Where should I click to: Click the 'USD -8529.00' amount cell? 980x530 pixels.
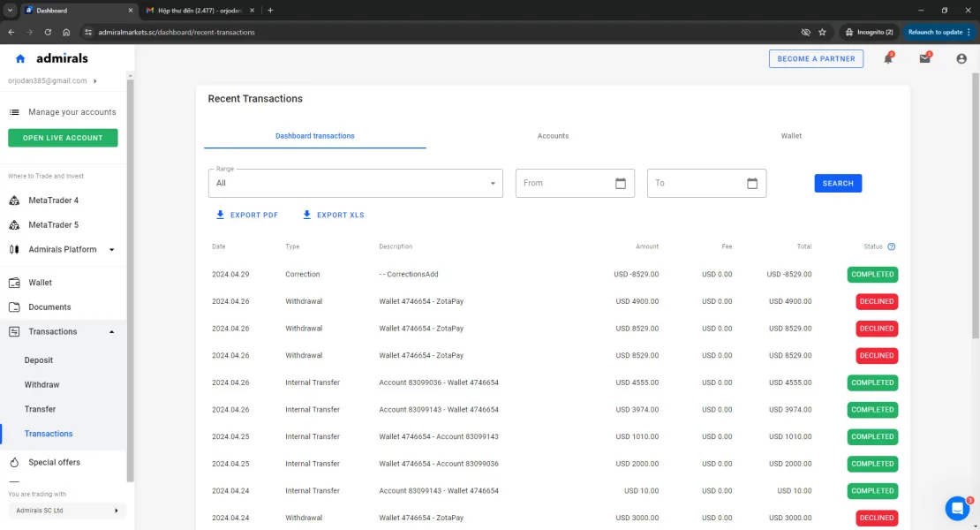636,275
